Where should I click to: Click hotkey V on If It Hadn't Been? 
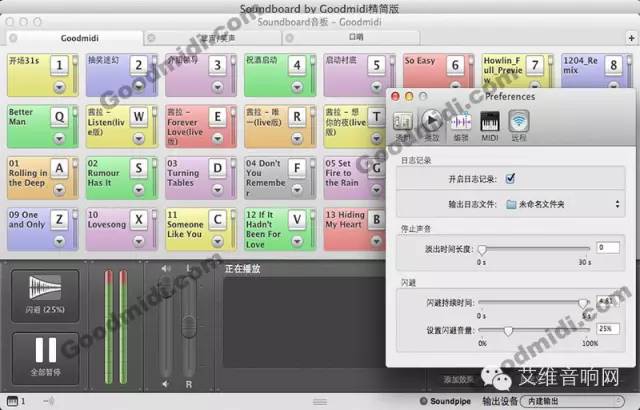pyautogui.click(x=297, y=219)
